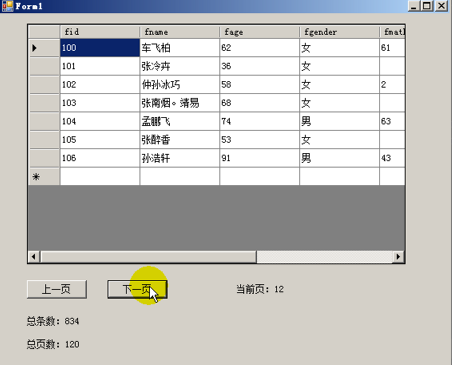The image size is (452, 365).
Task: Click the horizontal scrollbar left arrow
Action: click(33, 257)
